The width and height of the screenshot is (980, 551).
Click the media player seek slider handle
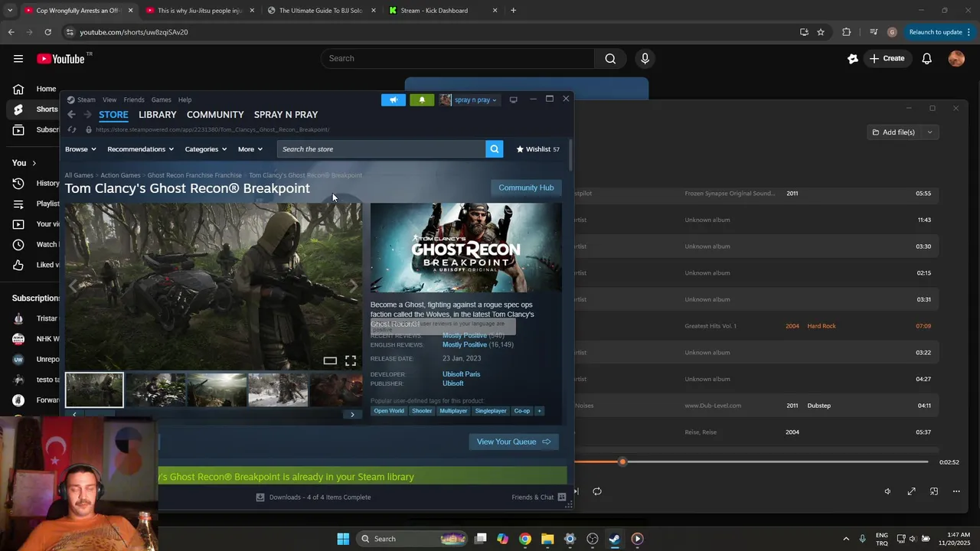point(622,462)
